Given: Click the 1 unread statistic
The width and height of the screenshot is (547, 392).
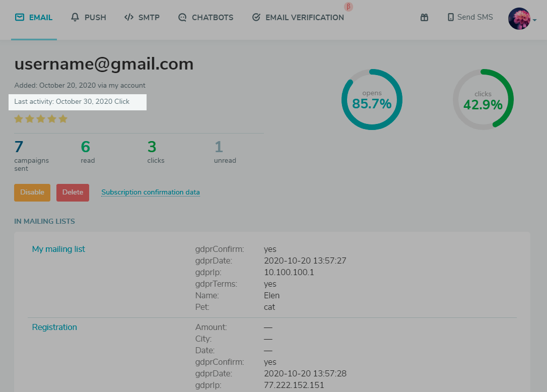Looking at the screenshot, I should point(225,152).
